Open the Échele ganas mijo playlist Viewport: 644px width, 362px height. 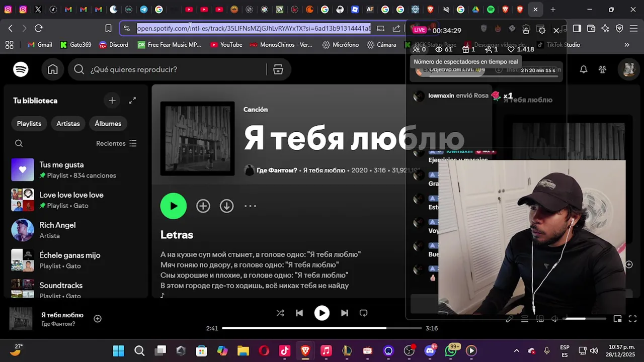click(75, 260)
